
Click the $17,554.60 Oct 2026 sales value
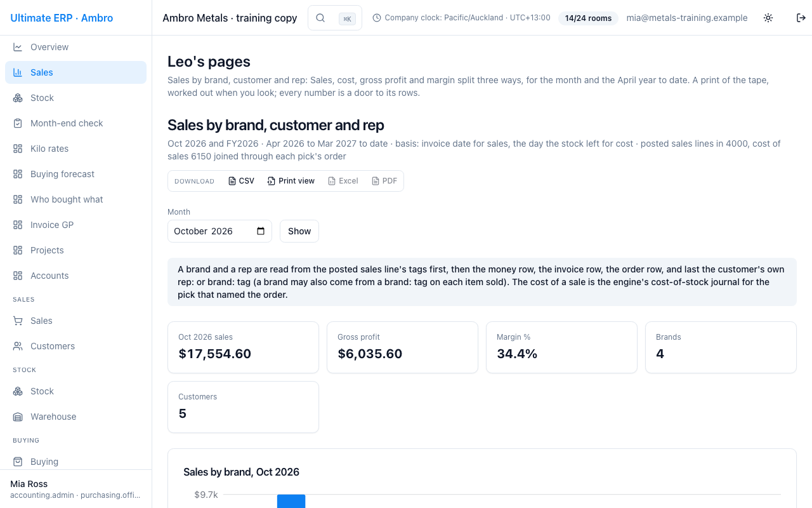pyautogui.click(x=215, y=354)
